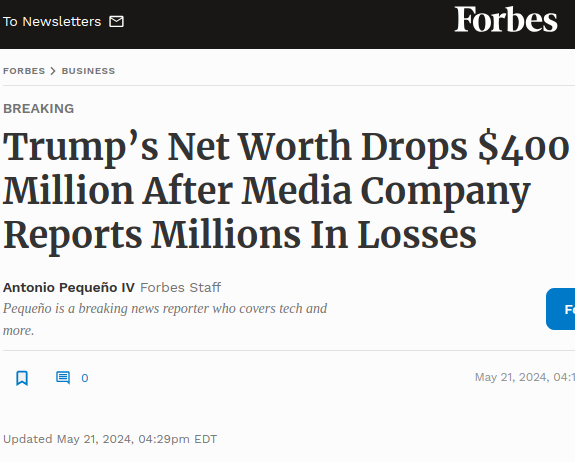
Task: Bookmark this article with the bookmark icon
Action: click(22, 378)
